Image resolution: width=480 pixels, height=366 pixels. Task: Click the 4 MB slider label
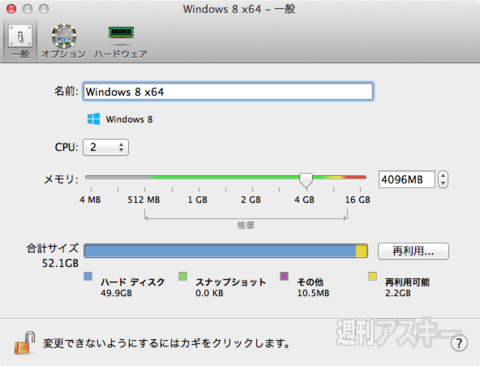tap(90, 200)
